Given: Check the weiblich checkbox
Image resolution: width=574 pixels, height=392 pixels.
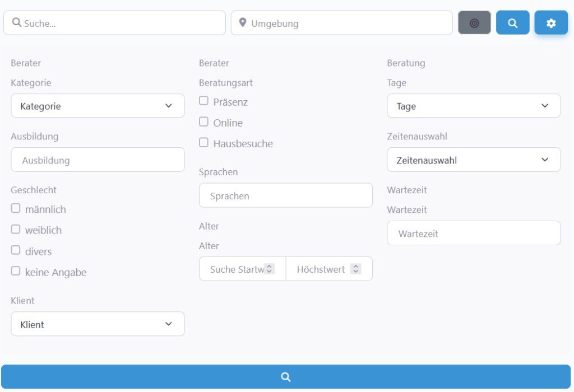Looking at the screenshot, I should 16,230.
